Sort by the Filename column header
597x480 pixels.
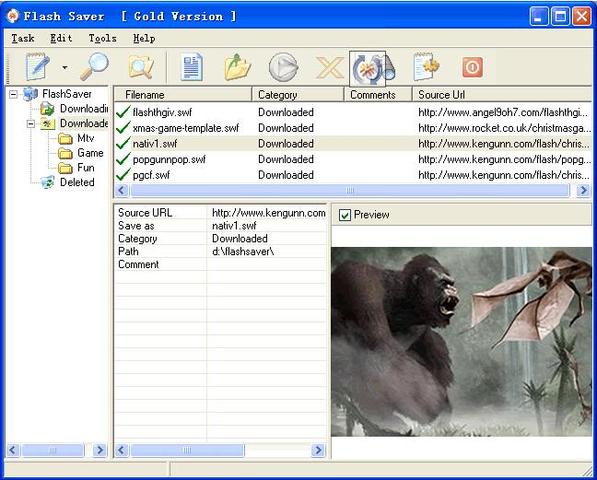[183, 94]
